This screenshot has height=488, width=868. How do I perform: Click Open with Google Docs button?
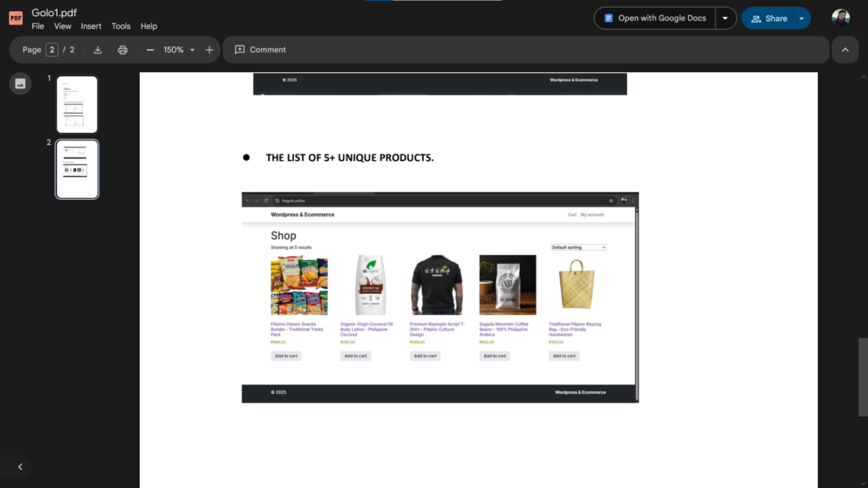point(655,19)
